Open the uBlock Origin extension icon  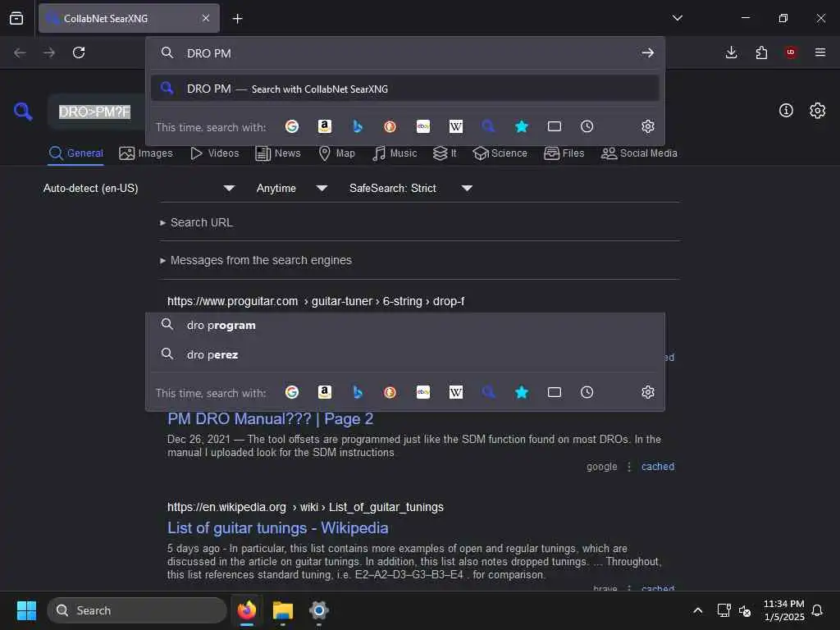791,52
